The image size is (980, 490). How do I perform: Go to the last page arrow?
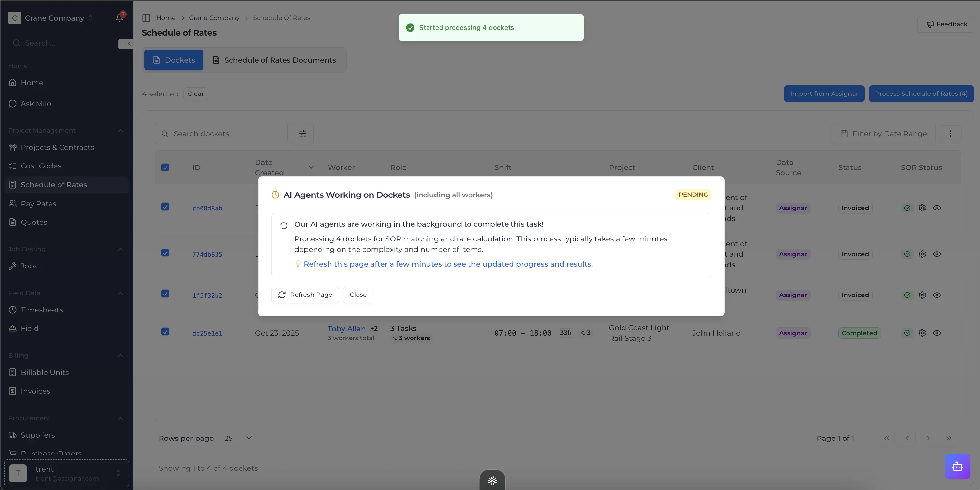949,438
